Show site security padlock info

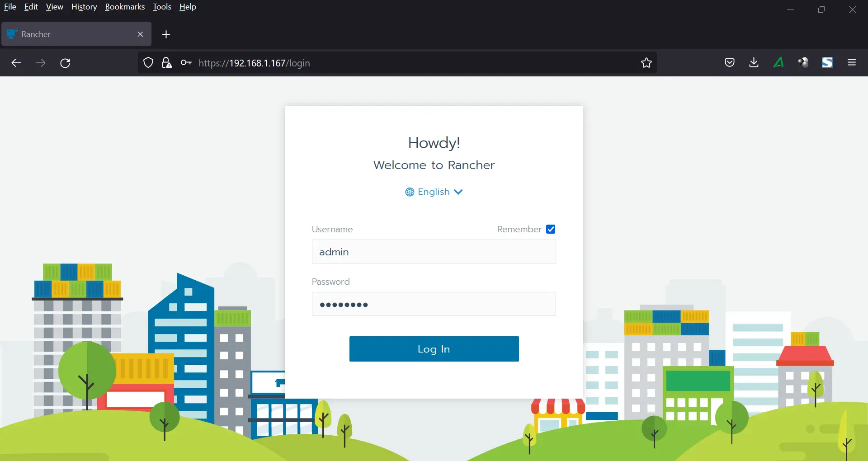coord(167,63)
